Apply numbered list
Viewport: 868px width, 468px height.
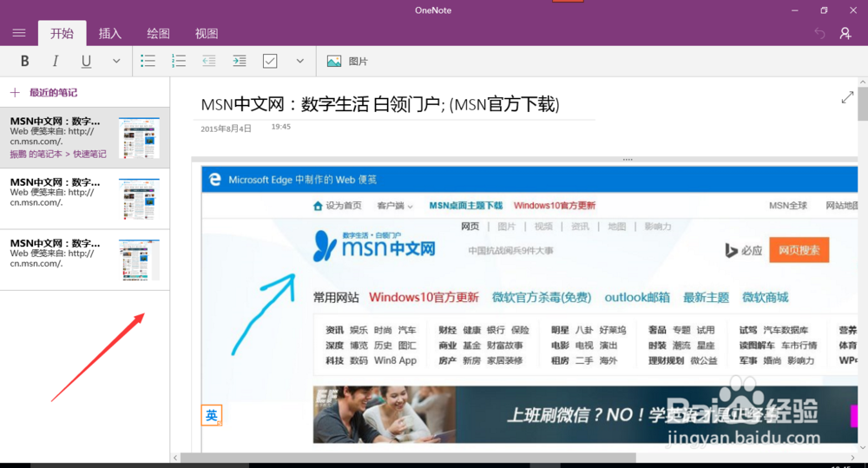coord(178,61)
